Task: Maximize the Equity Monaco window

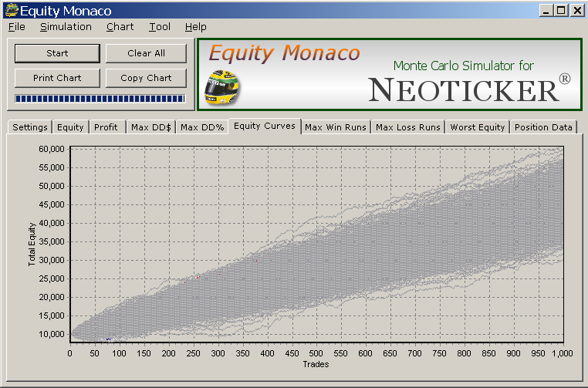Action: [561, 11]
